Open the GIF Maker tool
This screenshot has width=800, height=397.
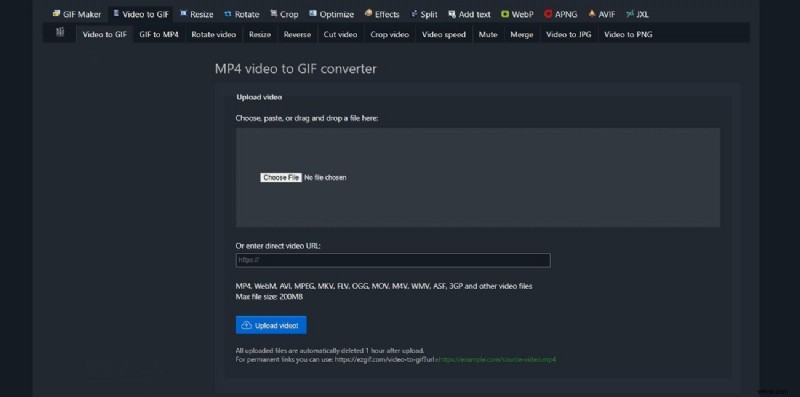click(77, 14)
